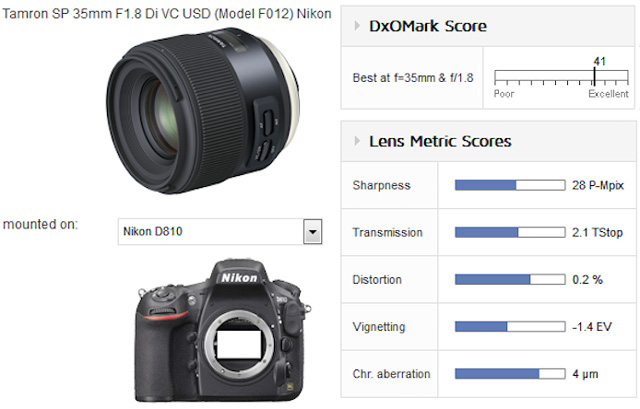Click the Nikon D810 camera image
The height and width of the screenshot is (409, 640).
(222, 331)
